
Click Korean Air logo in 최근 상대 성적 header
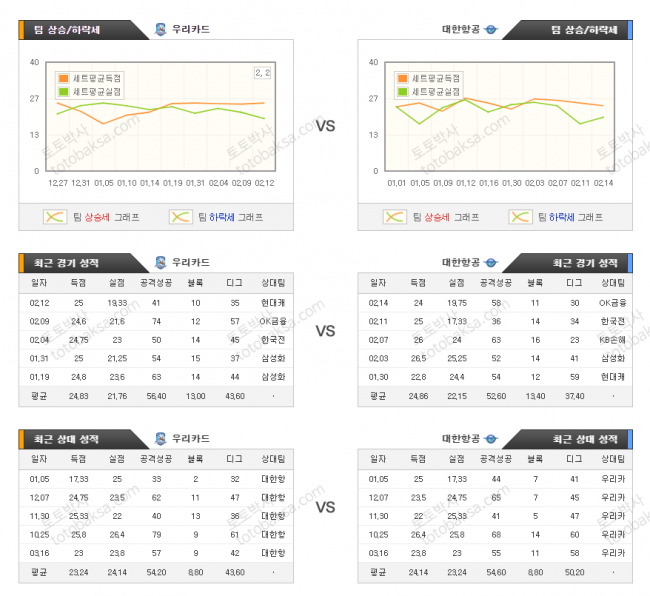pyautogui.click(x=490, y=439)
